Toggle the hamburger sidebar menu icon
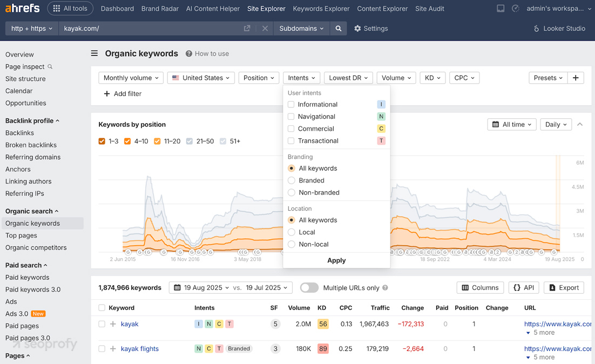 (x=94, y=53)
